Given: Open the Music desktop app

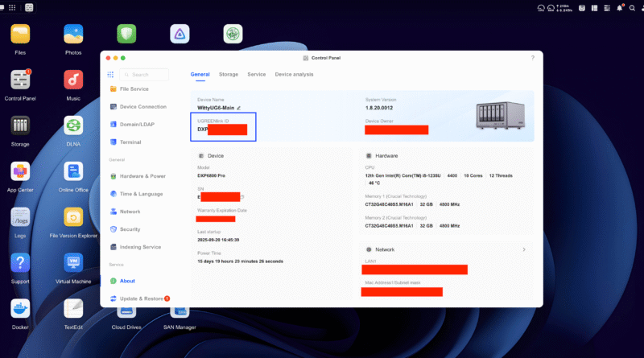Looking at the screenshot, I should [73, 80].
